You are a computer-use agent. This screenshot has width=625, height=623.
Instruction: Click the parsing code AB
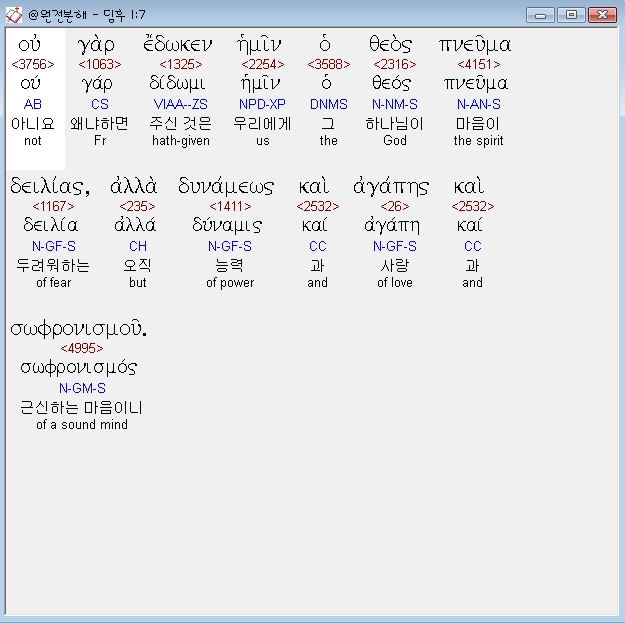tap(33, 104)
